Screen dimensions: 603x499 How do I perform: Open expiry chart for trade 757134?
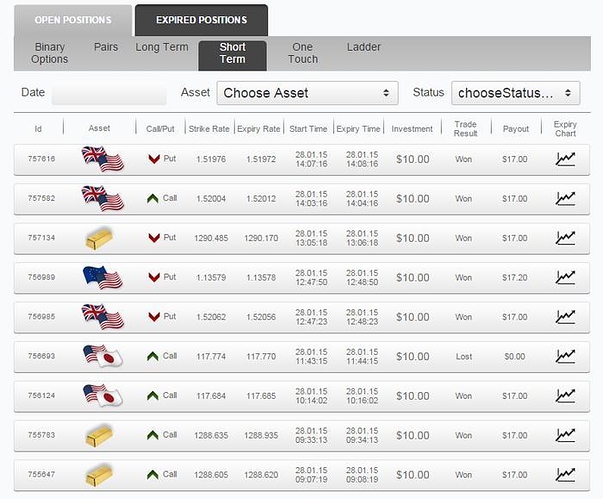pyautogui.click(x=565, y=238)
